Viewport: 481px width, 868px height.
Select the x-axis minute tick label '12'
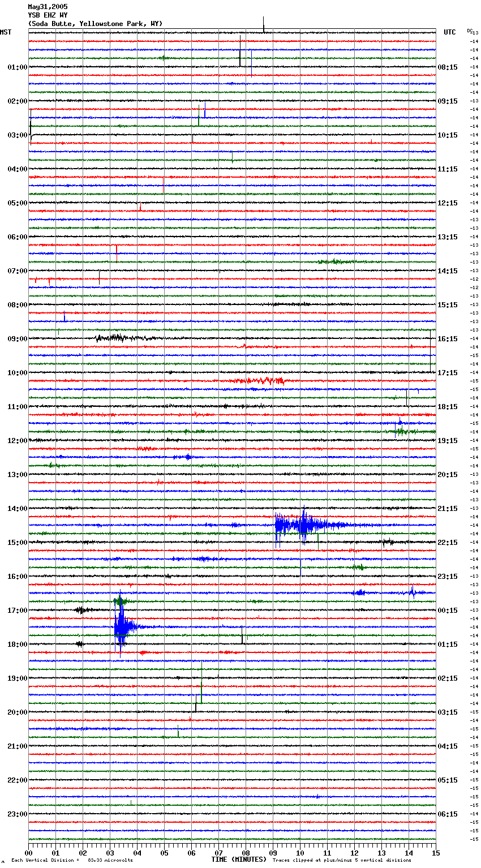tap(355, 853)
